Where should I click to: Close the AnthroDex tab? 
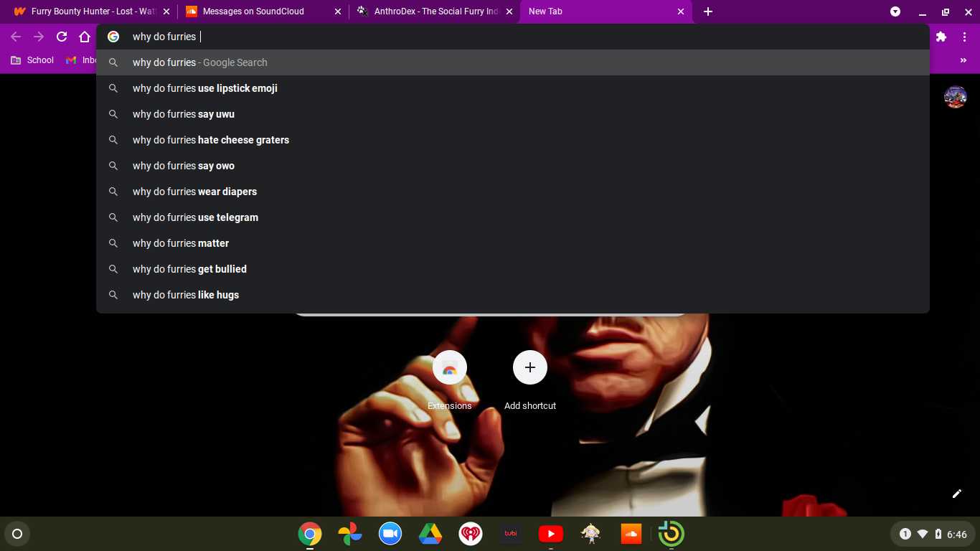click(509, 11)
